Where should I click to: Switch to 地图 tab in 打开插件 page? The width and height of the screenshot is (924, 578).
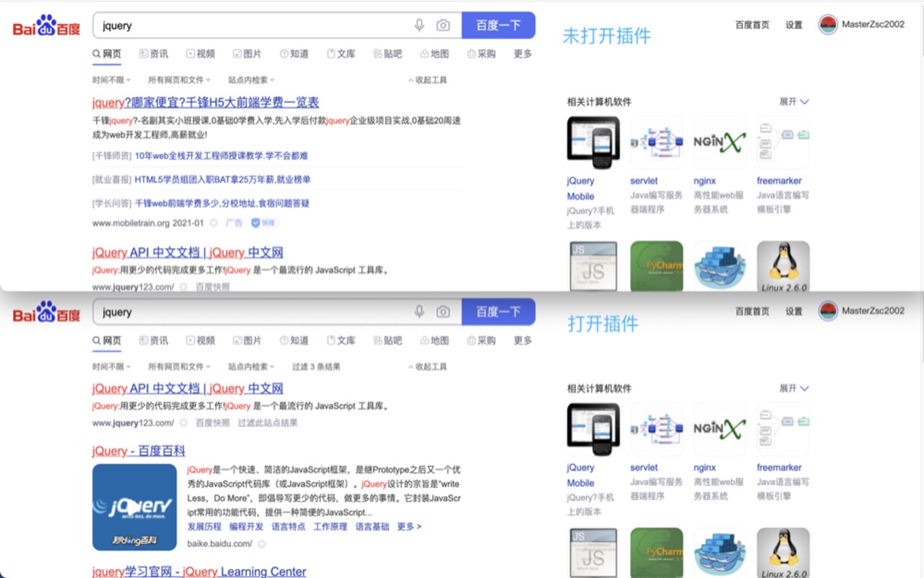click(x=435, y=340)
